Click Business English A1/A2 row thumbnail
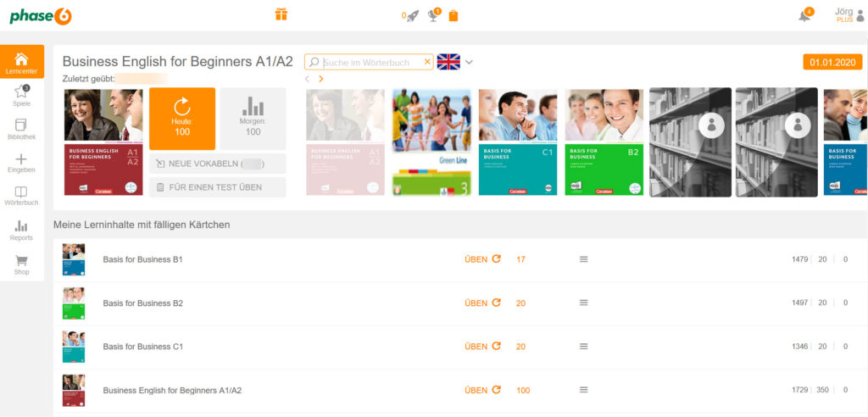The width and height of the screenshot is (868, 417). (74, 391)
